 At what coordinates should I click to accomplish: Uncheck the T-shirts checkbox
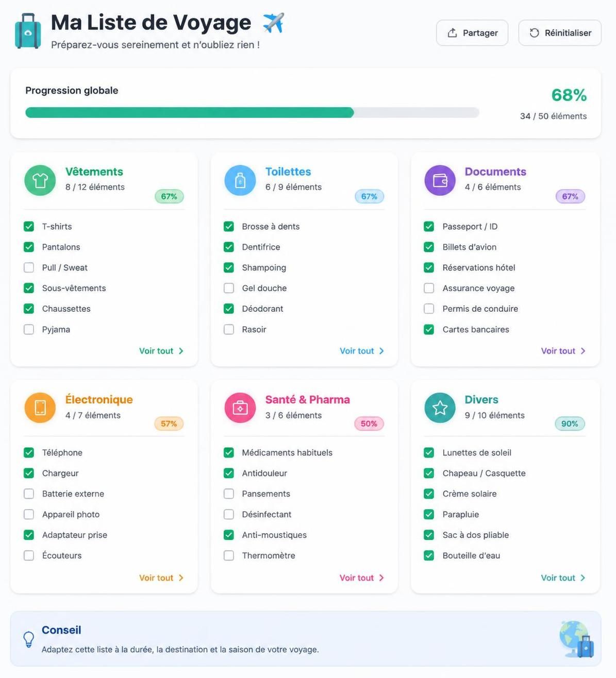point(29,226)
